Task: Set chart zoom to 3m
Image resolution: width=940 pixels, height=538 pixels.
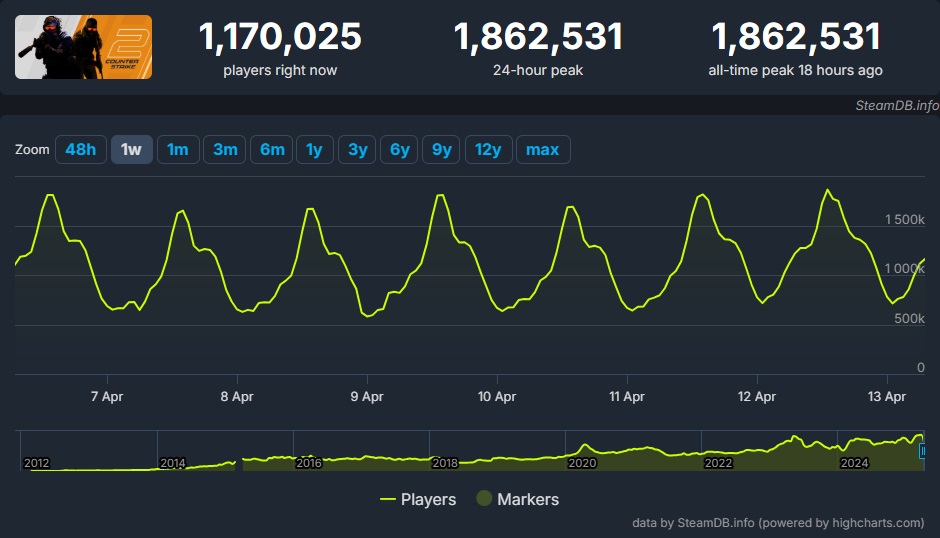Action: pos(225,150)
